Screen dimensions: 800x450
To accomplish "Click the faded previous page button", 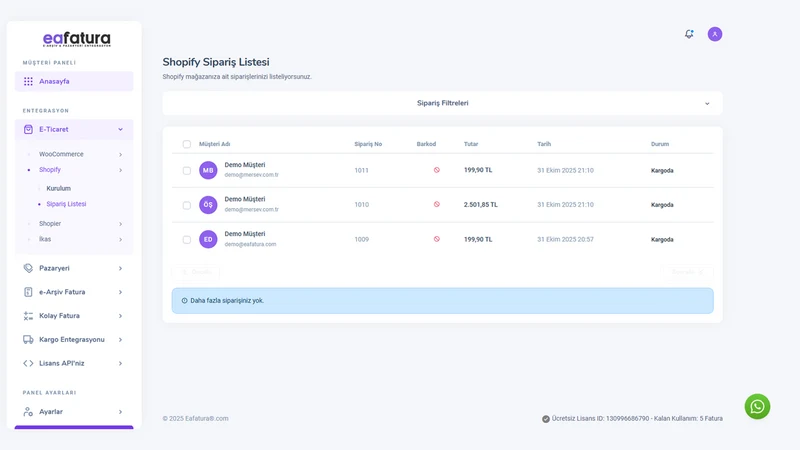I will (x=196, y=272).
